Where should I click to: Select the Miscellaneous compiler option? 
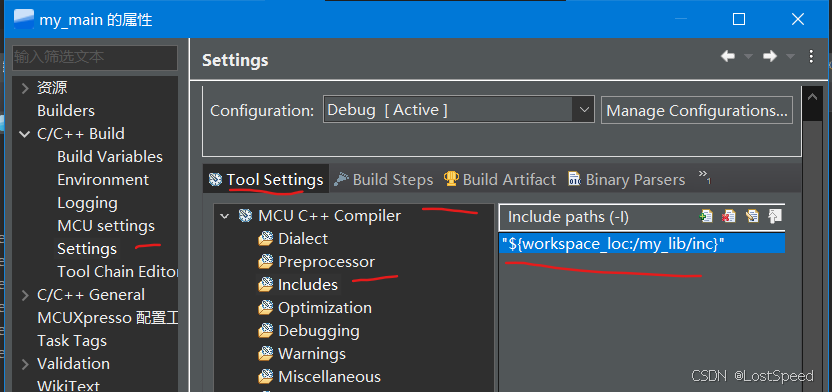pyautogui.click(x=329, y=377)
